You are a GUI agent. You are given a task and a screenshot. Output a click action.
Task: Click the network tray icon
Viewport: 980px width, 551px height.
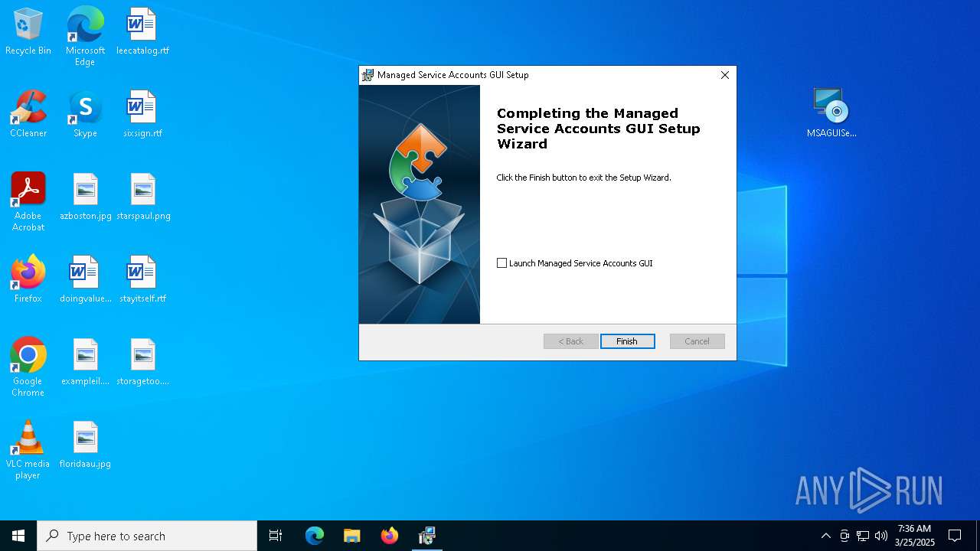(x=863, y=536)
